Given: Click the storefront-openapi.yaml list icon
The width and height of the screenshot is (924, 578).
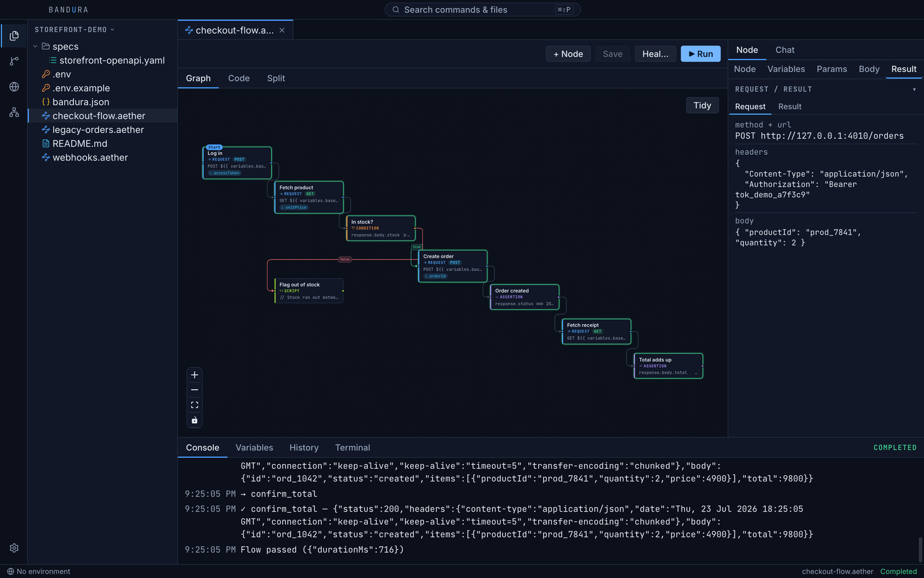Looking at the screenshot, I should [53, 60].
